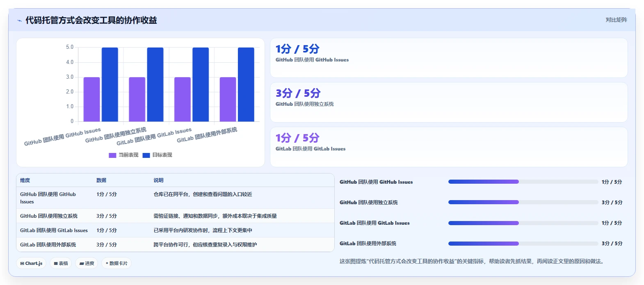
Task: Click the 维度 table column header
Action: tap(25, 180)
